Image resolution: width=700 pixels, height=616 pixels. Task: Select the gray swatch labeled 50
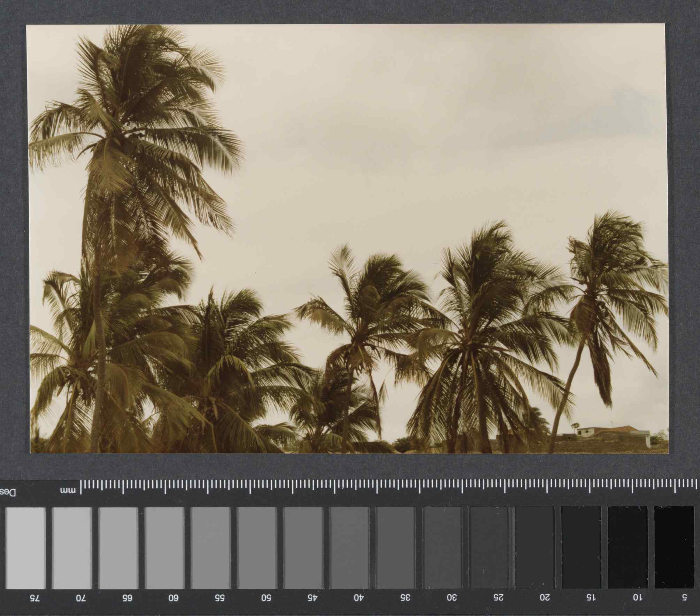(x=257, y=548)
